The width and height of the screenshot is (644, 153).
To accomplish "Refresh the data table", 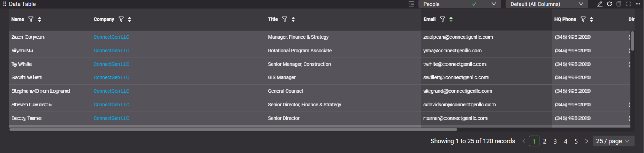I will click(609, 4).
